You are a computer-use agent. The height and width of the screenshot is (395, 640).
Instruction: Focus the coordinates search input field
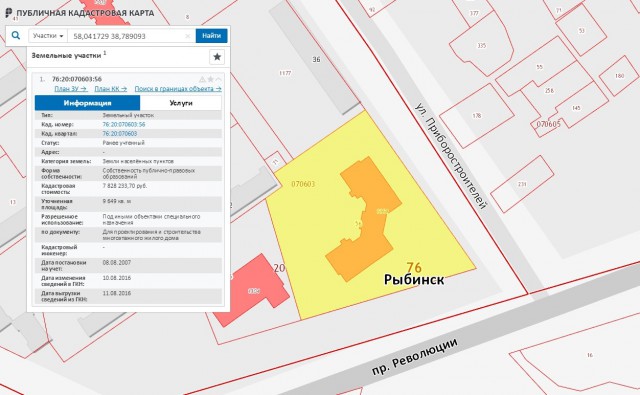click(x=131, y=36)
